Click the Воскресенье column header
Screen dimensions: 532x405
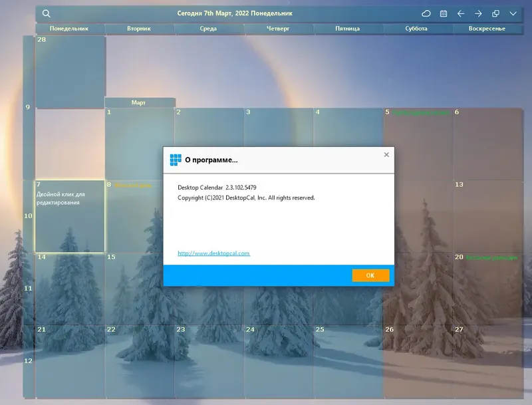point(487,29)
